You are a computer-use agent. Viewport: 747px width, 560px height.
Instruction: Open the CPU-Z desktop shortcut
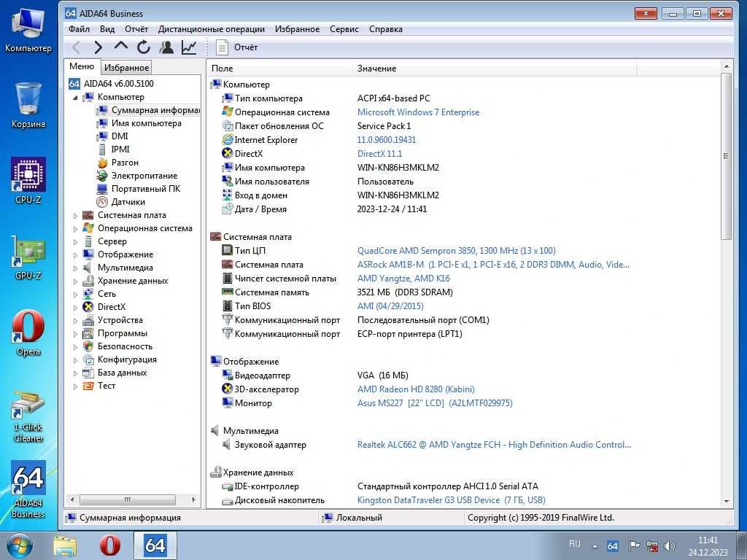click(x=28, y=180)
